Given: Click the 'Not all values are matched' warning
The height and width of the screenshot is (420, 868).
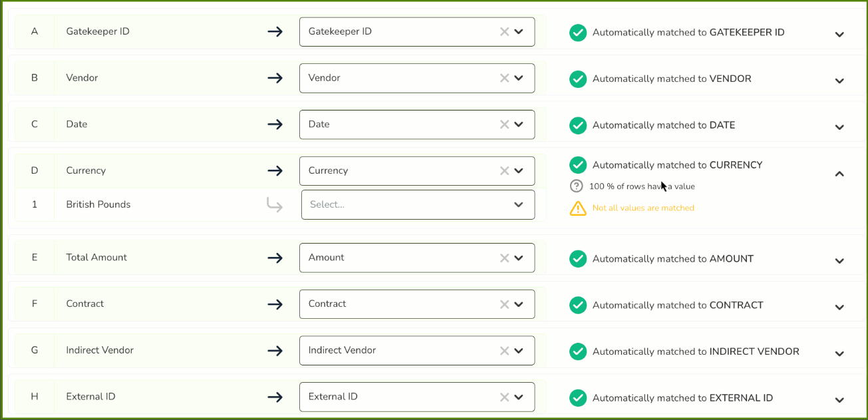Looking at the screenshot, I should [x=643, y=208].
